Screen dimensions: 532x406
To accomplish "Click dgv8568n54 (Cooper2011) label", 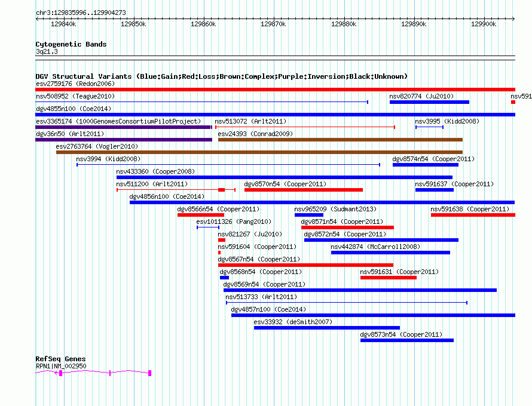I will click(x=261, y=272).
